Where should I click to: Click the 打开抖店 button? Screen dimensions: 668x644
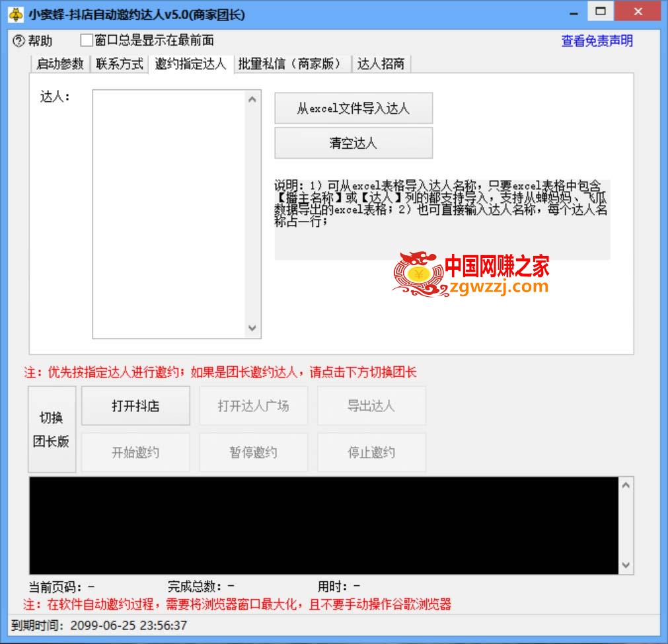(x=135, y=406)
